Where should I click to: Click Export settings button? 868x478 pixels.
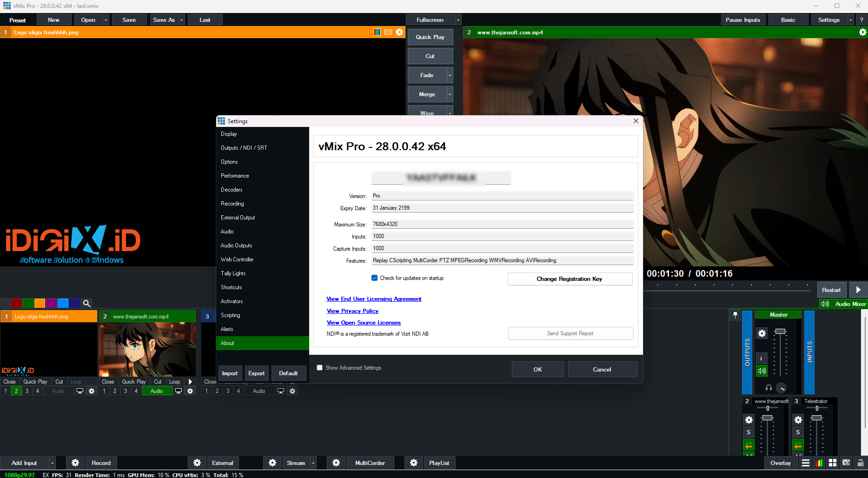(256, 373)
